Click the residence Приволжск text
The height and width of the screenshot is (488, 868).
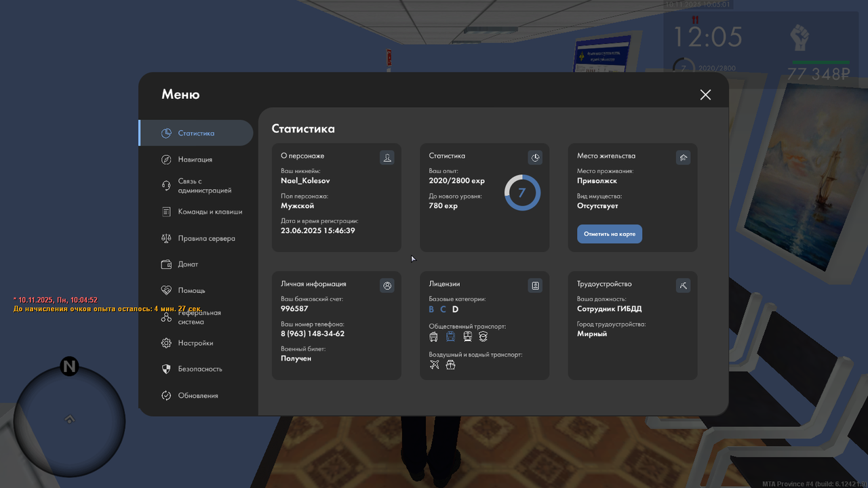597,181
